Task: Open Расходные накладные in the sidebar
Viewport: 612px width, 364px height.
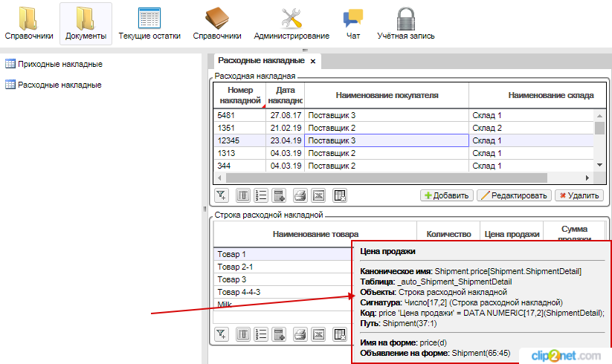Action: [54, 85]
